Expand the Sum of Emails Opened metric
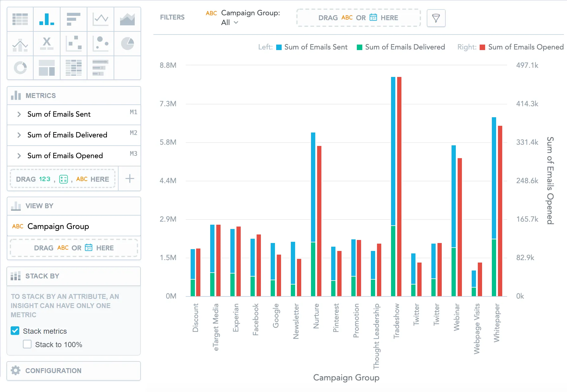This screenshot has width=567, height=392. [x=19, y=156]
